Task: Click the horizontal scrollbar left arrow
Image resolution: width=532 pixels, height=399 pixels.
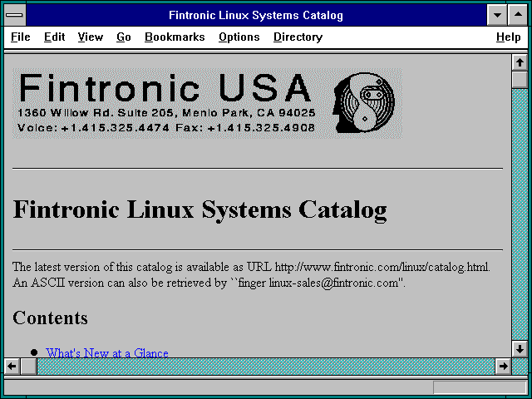Action: 12,366
